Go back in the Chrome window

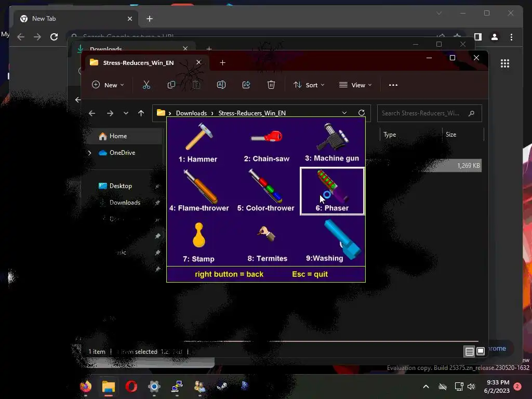21,37
